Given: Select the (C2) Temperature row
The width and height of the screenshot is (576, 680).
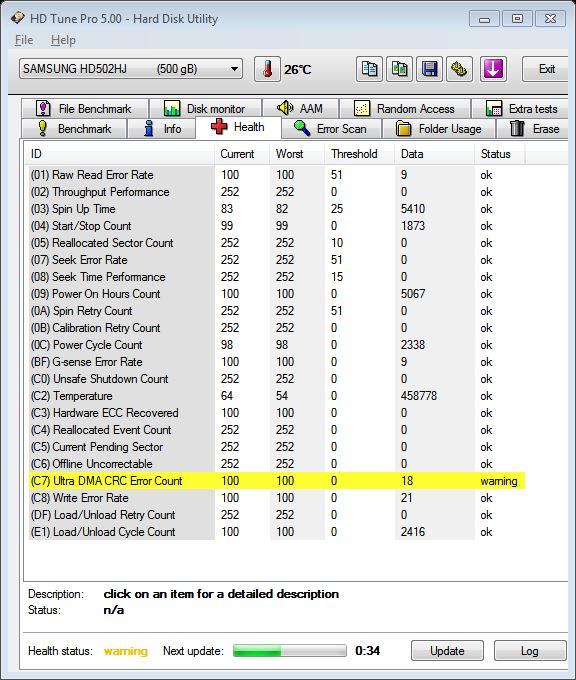Looking at the screenshot, I should click(277, 396).
